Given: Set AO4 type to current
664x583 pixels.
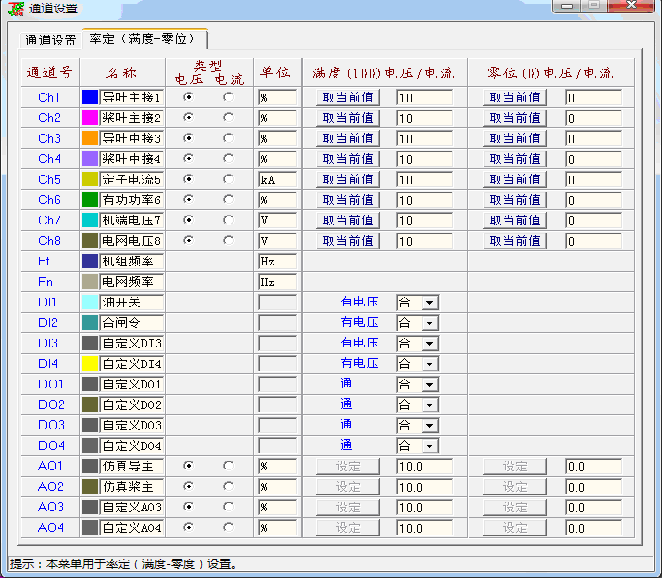Looking at the screenshot, I should [x=228, y=527].
